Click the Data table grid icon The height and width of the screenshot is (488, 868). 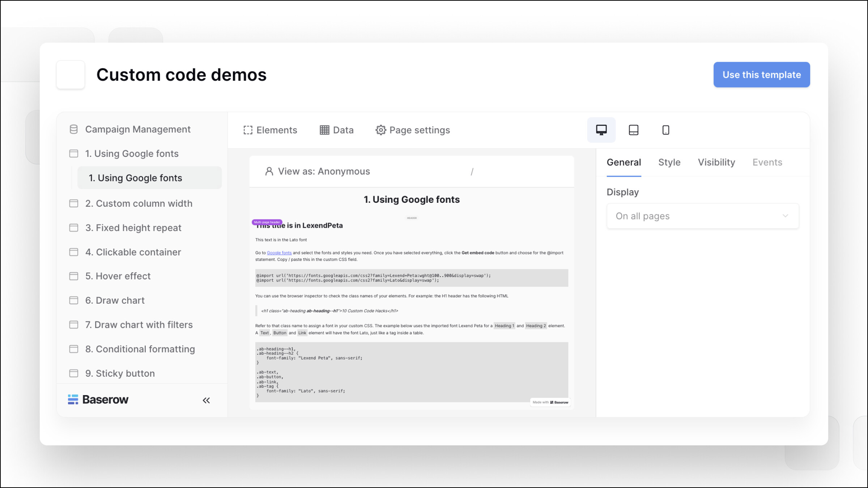[324, 130]
